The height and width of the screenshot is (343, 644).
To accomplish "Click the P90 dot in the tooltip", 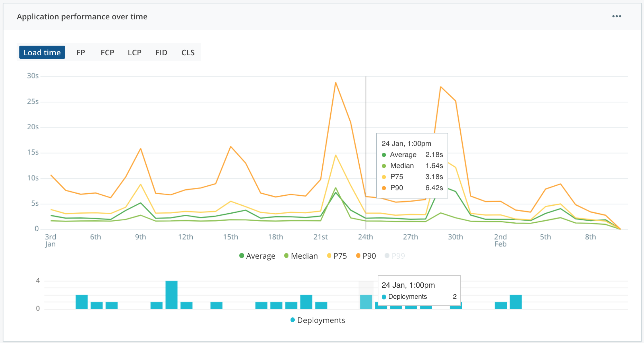I will tap(384, 188).
